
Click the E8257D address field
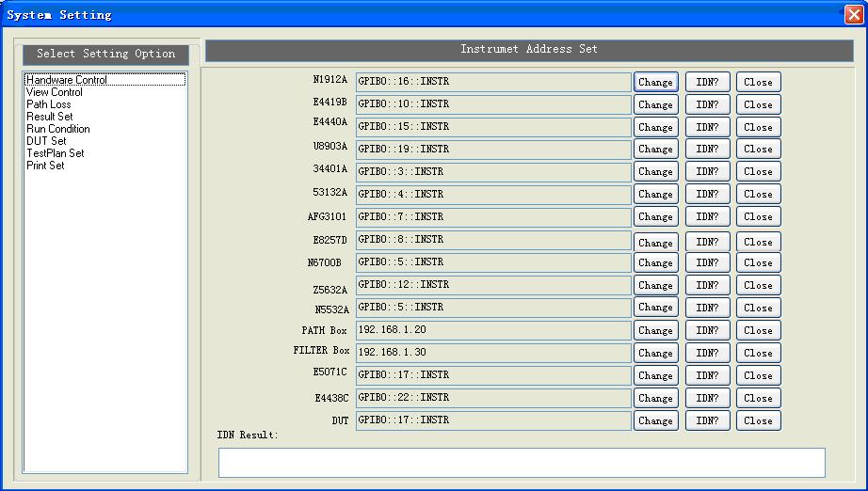[493, 240]
